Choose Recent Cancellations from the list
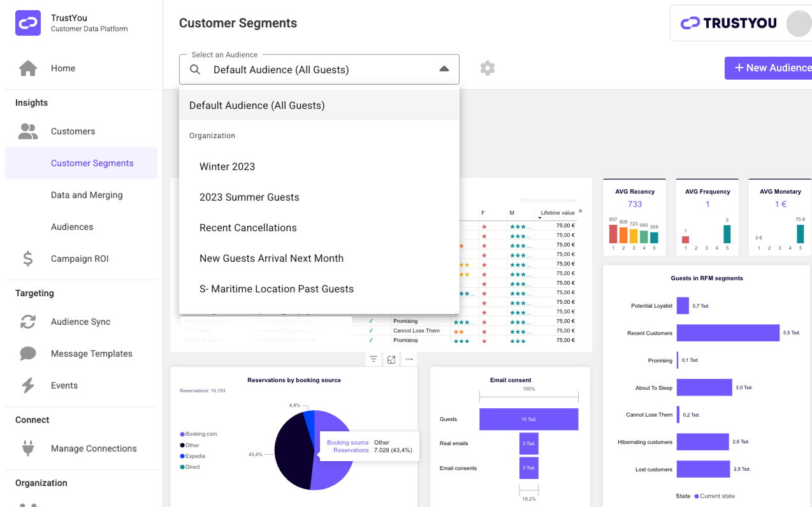The width and height of the screenshot is (812, 507). pyautogui.click(x=248, y=227)
